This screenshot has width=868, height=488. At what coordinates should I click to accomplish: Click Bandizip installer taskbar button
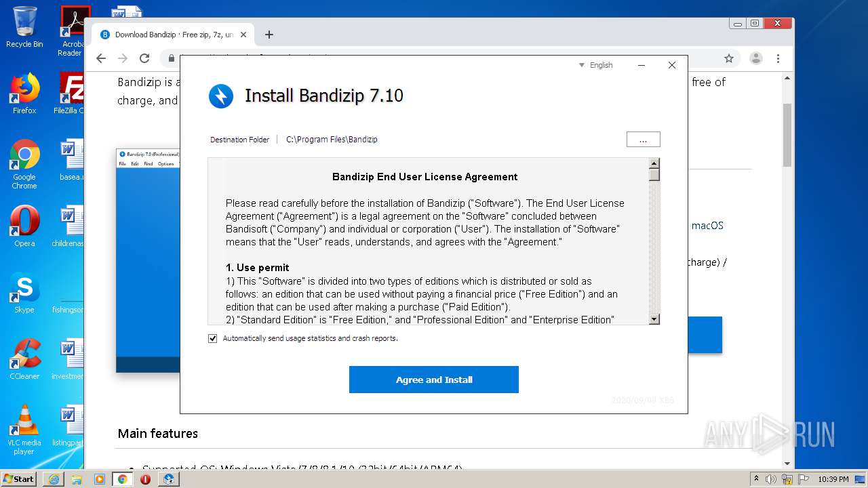point(169,479)
